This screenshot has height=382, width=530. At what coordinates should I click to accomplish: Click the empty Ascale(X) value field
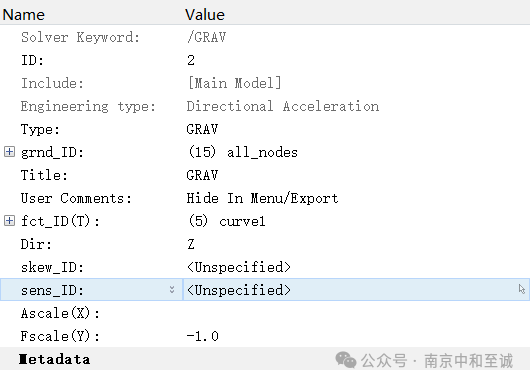[x=356, y=313]
